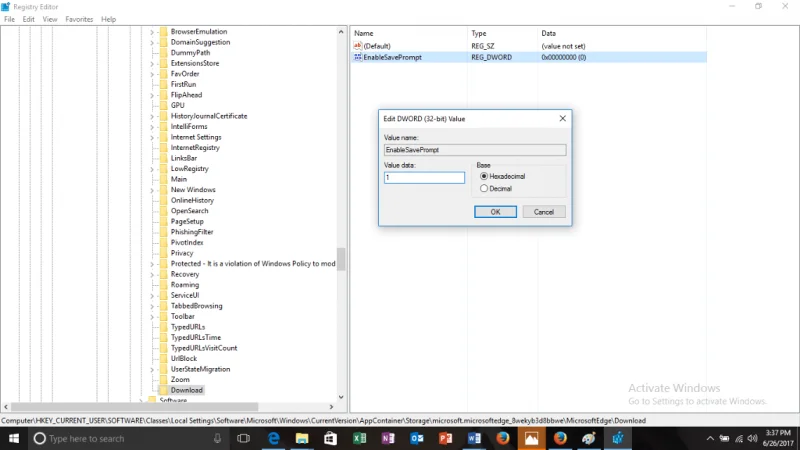Select the Main key folder icon
Image resolution: width=800 pixels, height=450 pixels.
point(163,179)
